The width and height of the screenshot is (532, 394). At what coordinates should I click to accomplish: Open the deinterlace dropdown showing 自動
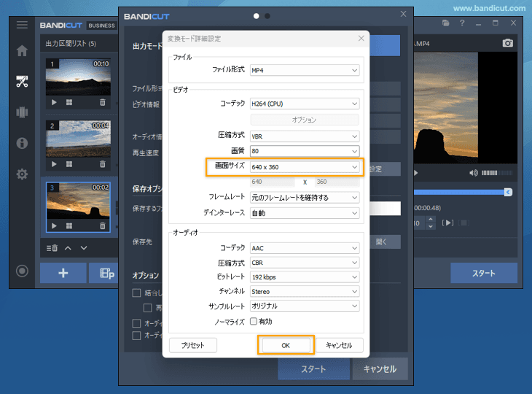(305, 213)
